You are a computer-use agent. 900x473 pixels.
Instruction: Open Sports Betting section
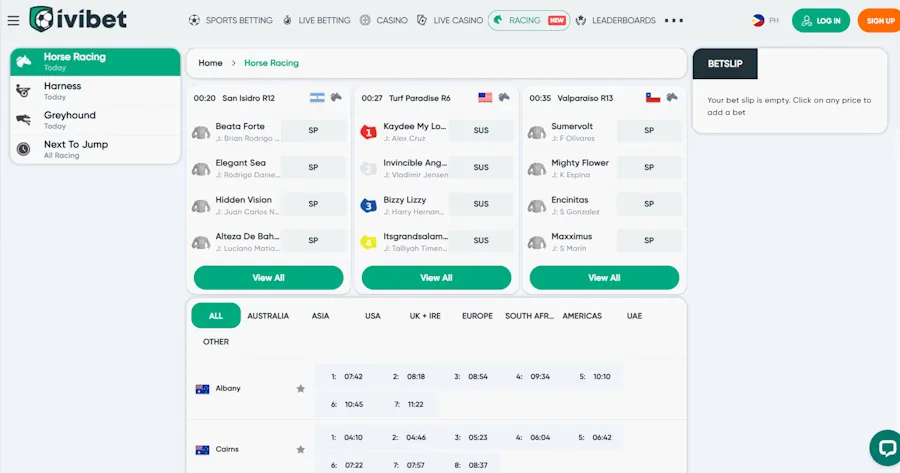click(x=231, y=20)
